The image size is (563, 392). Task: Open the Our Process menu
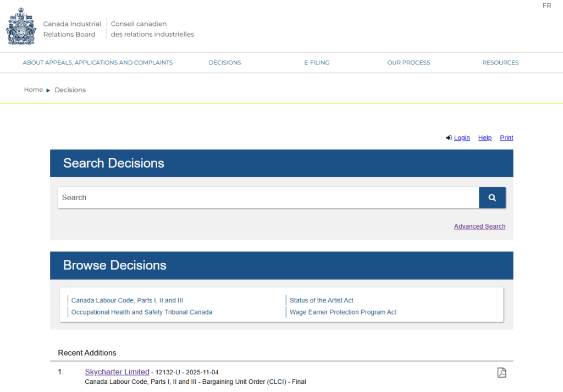point(409,63)
